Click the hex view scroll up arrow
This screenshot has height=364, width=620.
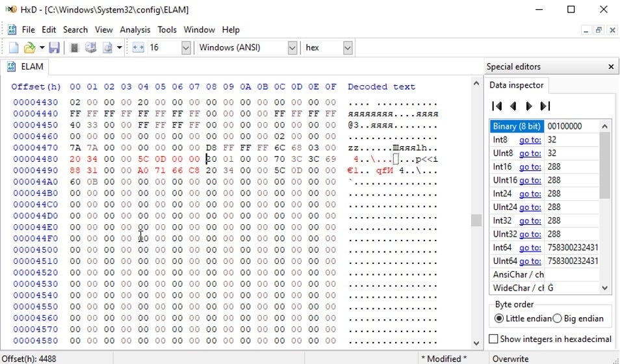476,83
